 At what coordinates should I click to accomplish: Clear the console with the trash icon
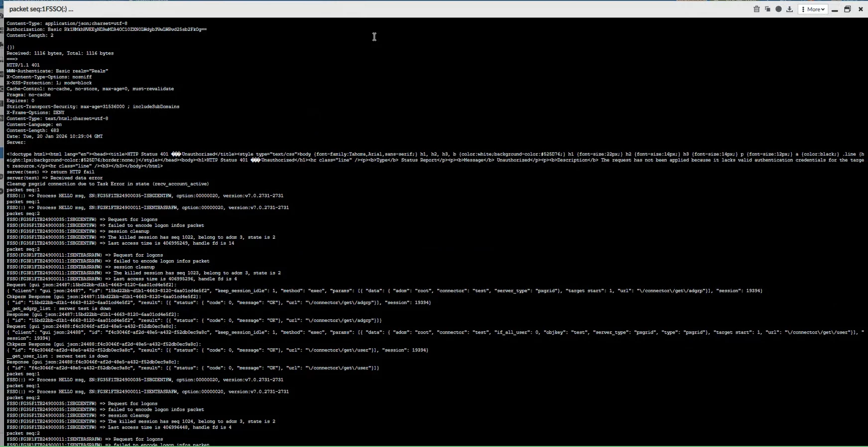coord(756,9)
